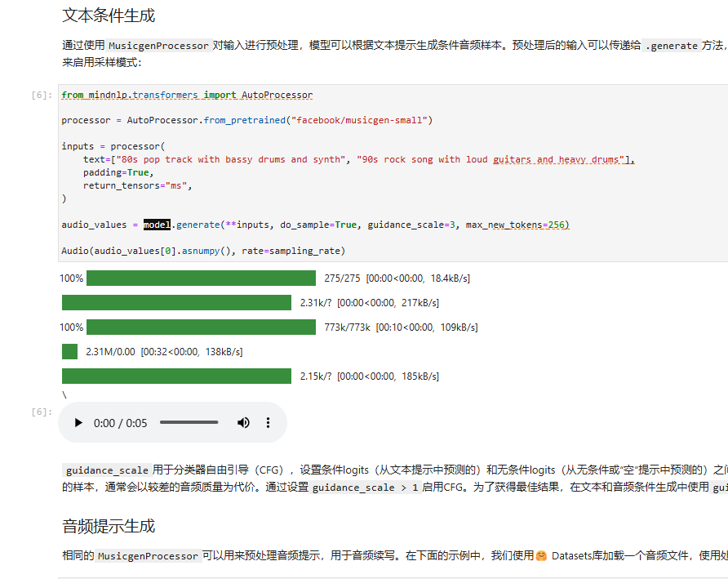Click the guidance_scale inline code at paragraph start

[107, 470]
